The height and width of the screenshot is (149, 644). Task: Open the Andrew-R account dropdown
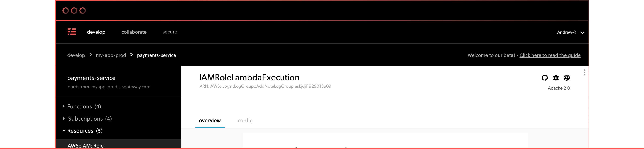[571, 32]
